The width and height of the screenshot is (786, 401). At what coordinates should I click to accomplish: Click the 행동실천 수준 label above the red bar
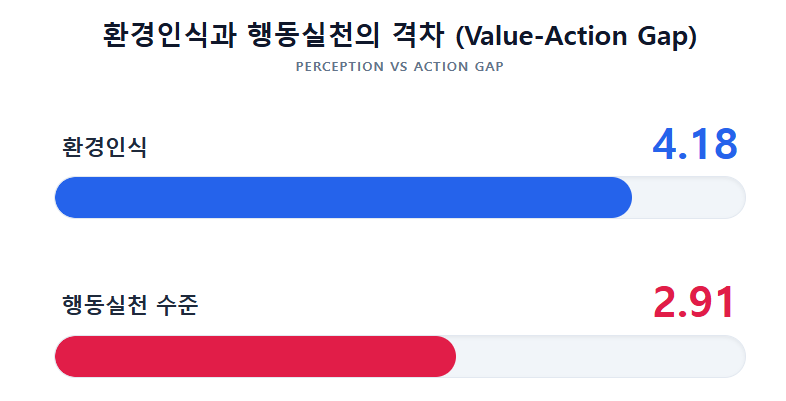pos(129,305)
